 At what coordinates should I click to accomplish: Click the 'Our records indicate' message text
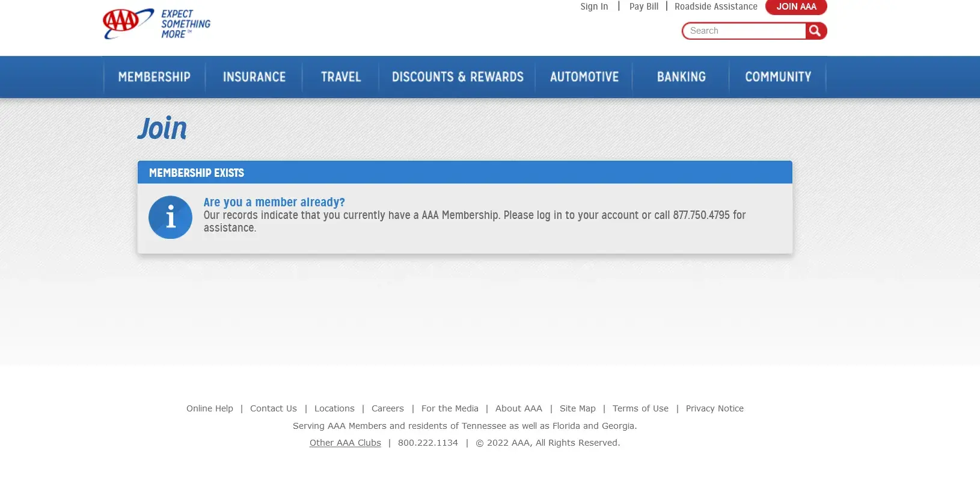(x=474, y=221)
